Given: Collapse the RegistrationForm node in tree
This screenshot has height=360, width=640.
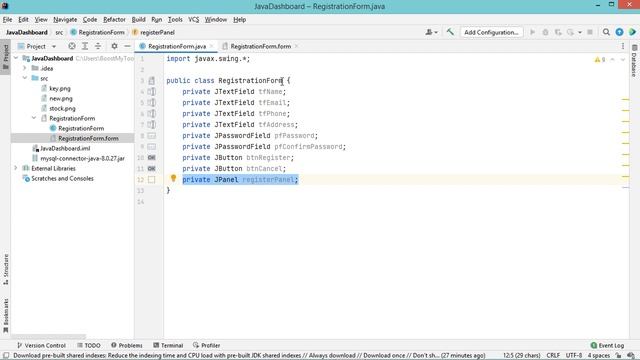Looking at the screenshot, I should 34,118.
